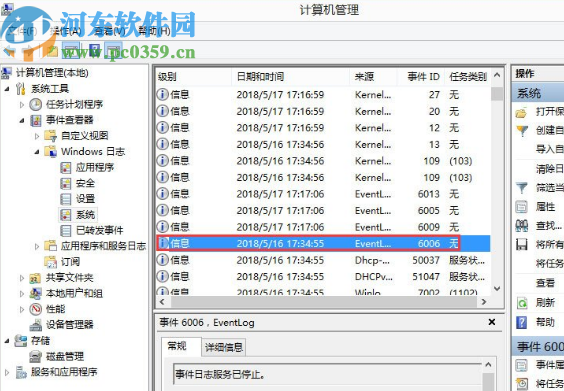
Task: Click the horizontal scrollbar left arrow
Action: tap(162, 302)
